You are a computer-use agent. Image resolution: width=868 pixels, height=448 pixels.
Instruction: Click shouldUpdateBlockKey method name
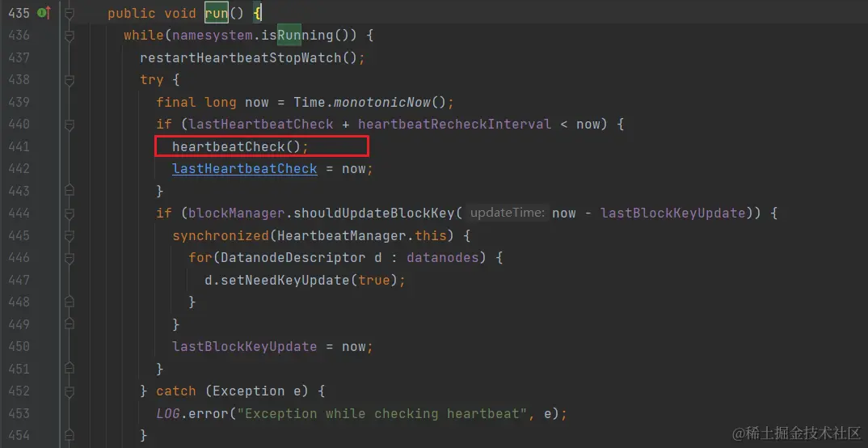(374, 213)
